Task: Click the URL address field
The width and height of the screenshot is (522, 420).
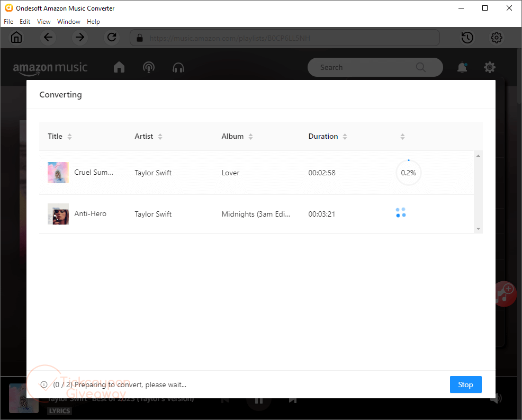Action: [x=285, y=38]
